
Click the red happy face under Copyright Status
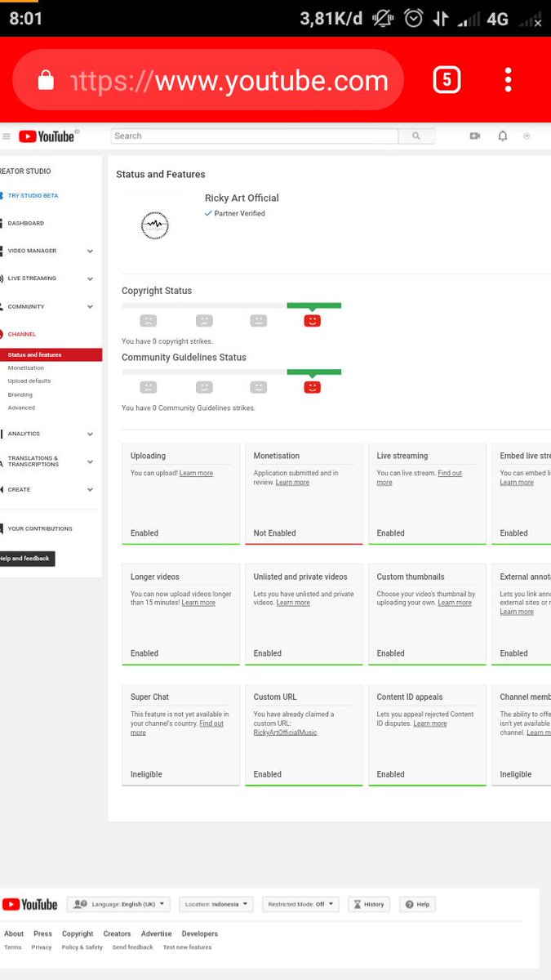pos(312,321)
